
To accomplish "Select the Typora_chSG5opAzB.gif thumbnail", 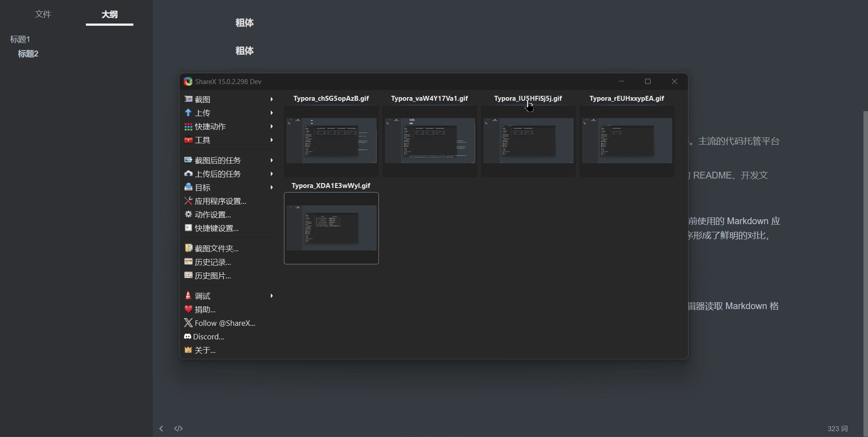I will pos(331,141).
